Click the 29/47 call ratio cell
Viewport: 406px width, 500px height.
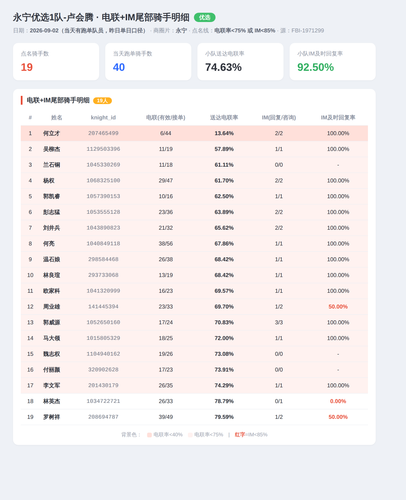166,181
